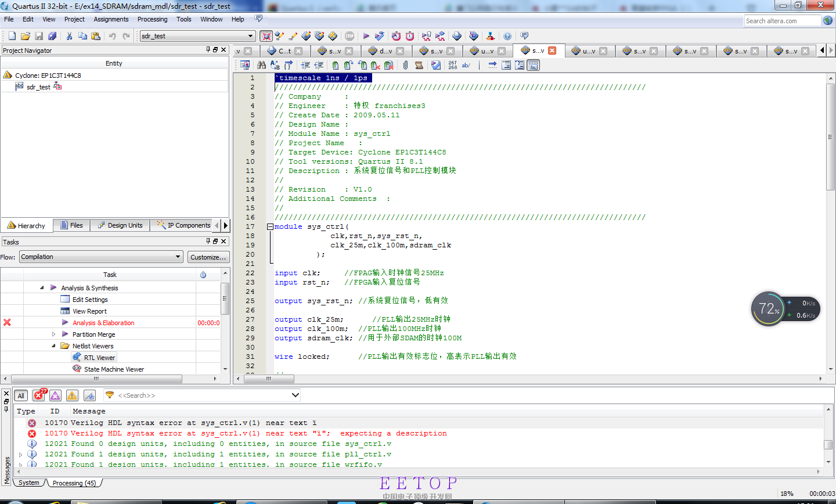Open the RTL Viewer task
Image resolution: width=836 pixels, height=504 pixels.
(x=99, y=358)
